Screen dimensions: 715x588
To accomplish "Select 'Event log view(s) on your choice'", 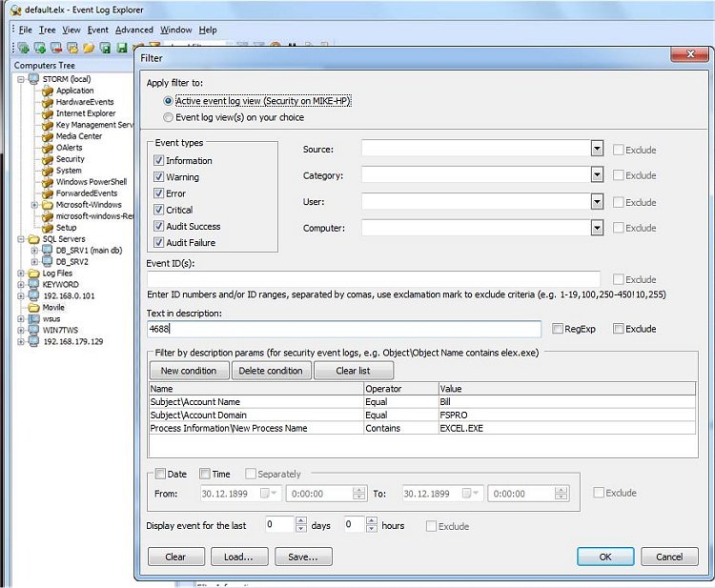I will 169,117.
